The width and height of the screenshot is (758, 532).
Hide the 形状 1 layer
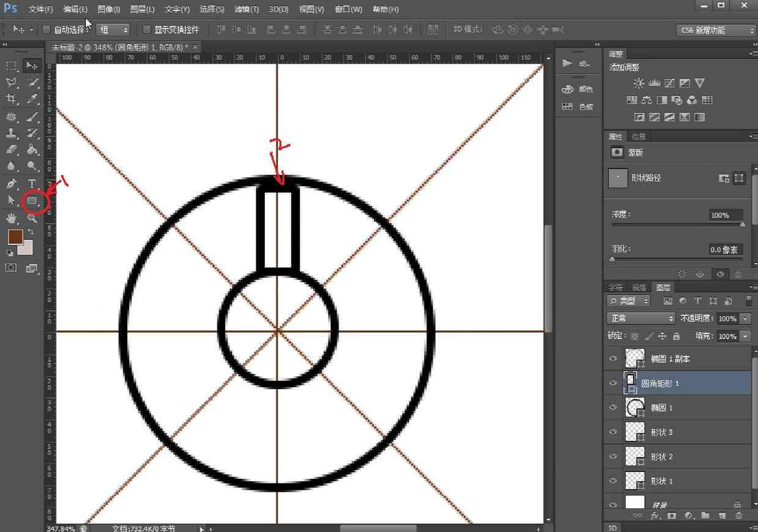[613, 481]
